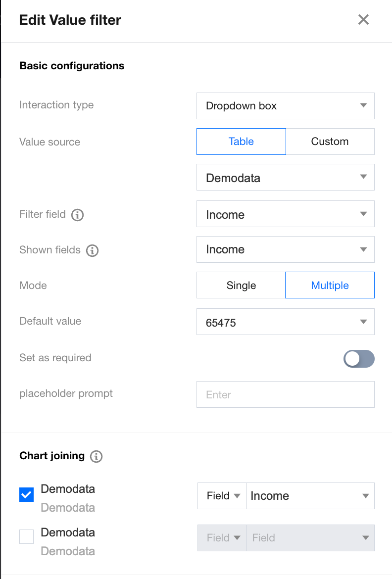
Task: Click the placeholder prompt Enter input
Action: [x=285, y=394]
